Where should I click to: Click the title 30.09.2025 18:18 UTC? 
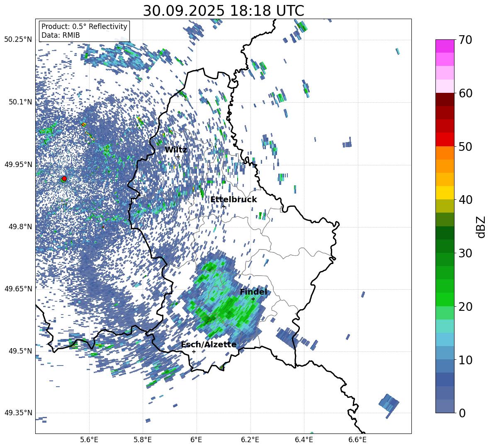click(x=224, y=11)
